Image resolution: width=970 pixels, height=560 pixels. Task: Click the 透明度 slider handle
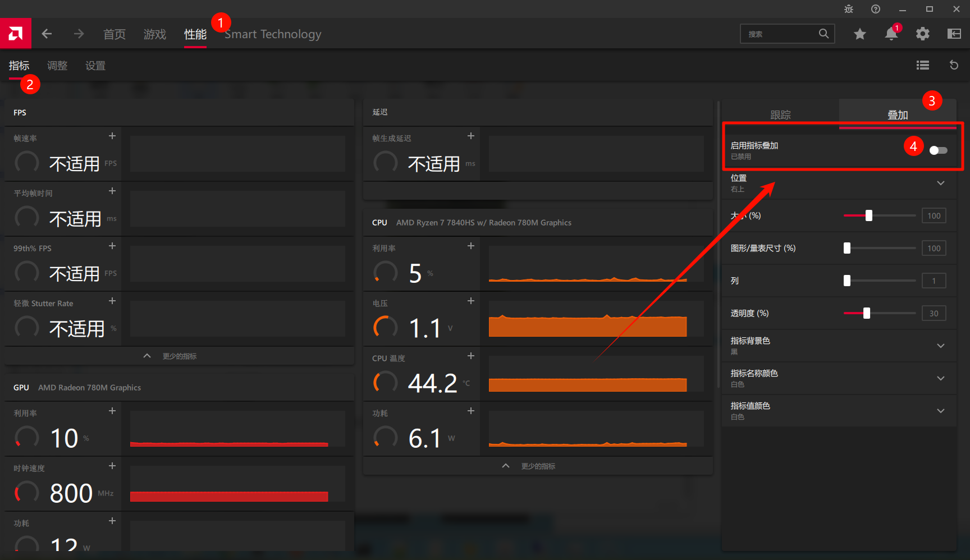coord(867,313)
